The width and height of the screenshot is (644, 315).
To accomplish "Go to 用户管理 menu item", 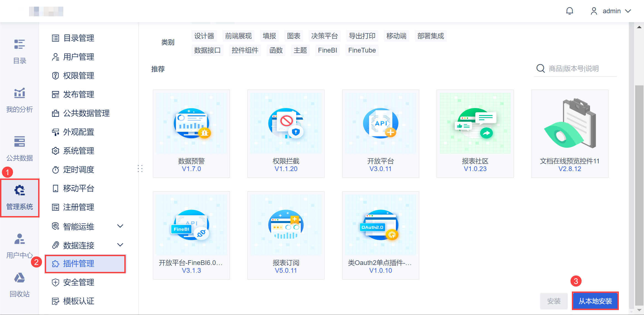I will tap(78, 57).
